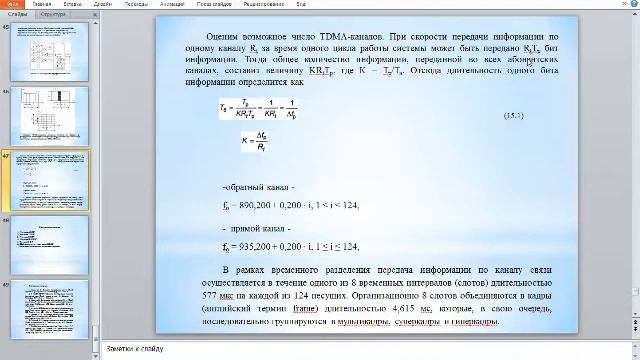Viewport: 640px width, 360px height.
Task: Click the equation number (15.1)
Action: [513, 116]
